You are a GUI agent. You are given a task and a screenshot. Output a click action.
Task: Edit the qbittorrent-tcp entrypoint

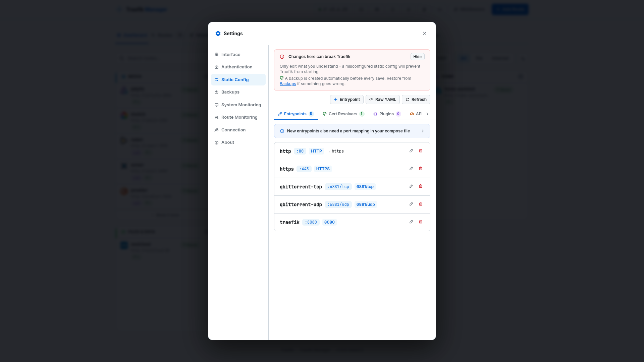pyautogui.click(x=411, y=186)
